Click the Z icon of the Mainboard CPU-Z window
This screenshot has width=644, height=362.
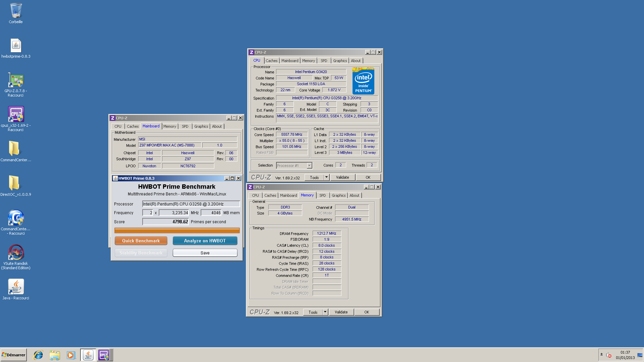113,118
